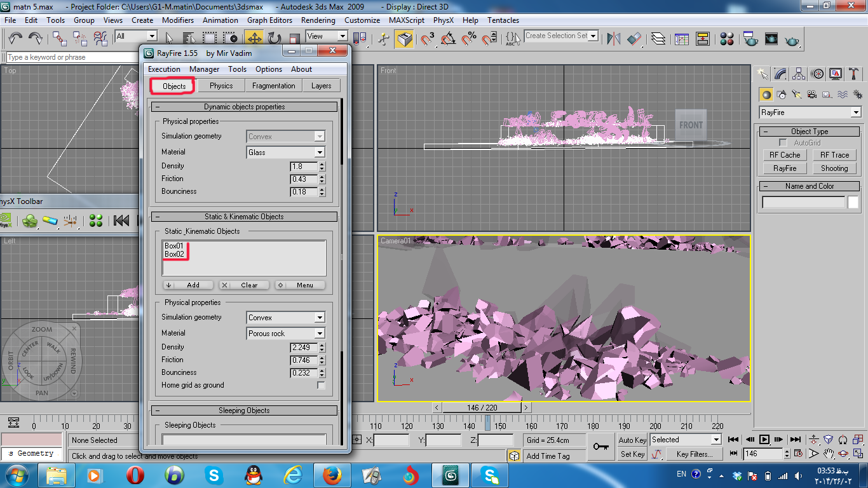This screenshot has width=868, height=488.
Task: Open Render Setup teapot icon
Action: [750, 38]
